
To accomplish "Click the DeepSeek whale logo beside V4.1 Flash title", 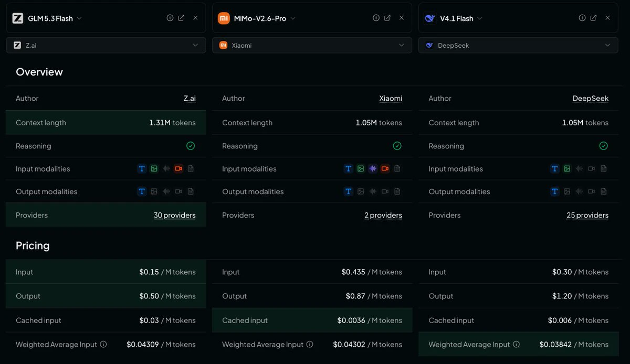I will point(430,18).
